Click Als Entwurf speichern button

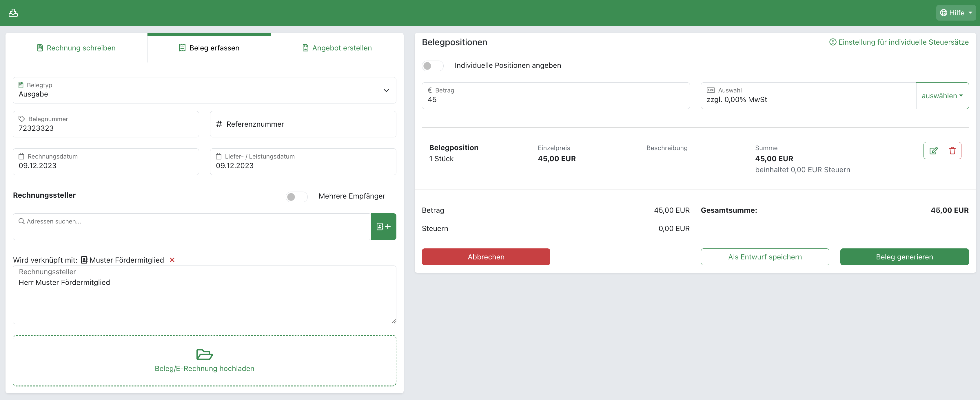point(765,257)
